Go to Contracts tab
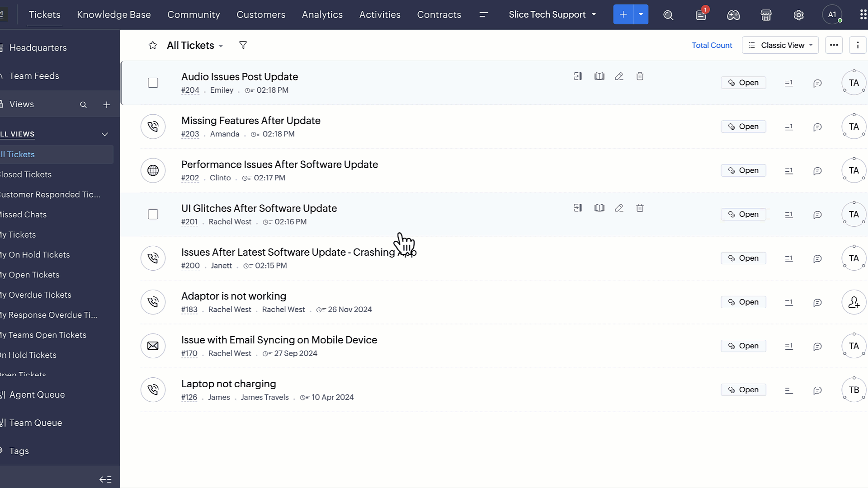The image size is (868, 488). (x=439, y=14)
